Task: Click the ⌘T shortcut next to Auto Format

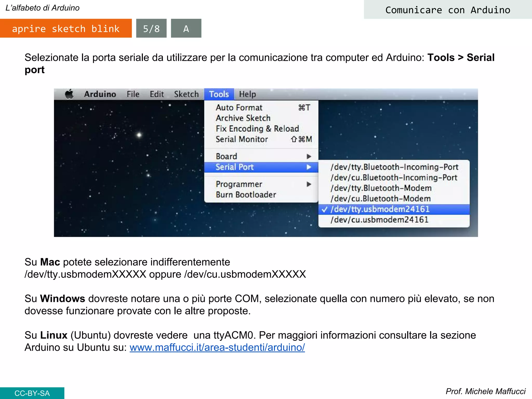Action: (x=304, y=108)
